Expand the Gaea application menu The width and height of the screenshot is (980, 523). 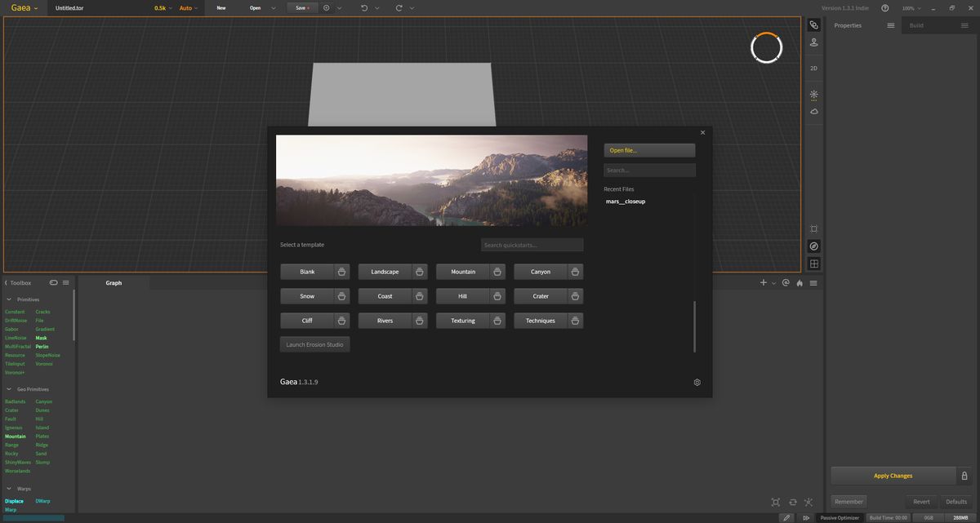click(24, 7)
